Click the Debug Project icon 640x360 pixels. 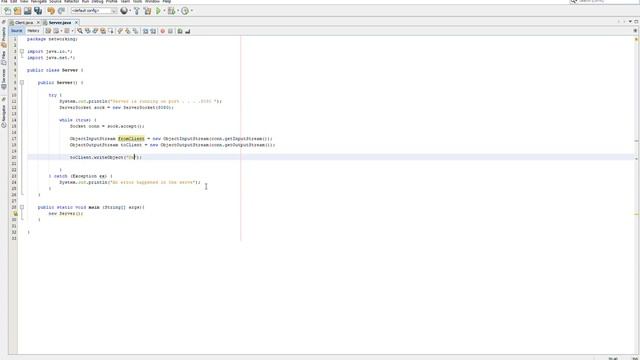(172, 11)
